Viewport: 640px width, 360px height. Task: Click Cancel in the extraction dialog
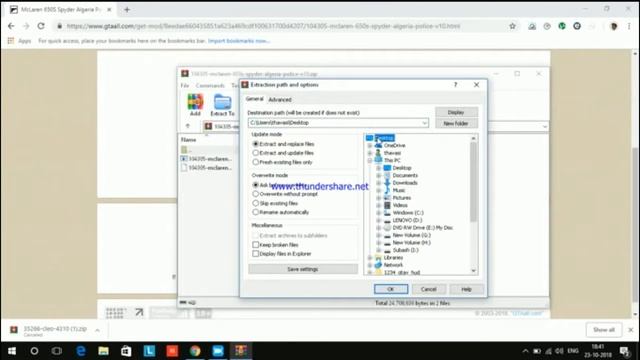(x=429, y=289)
